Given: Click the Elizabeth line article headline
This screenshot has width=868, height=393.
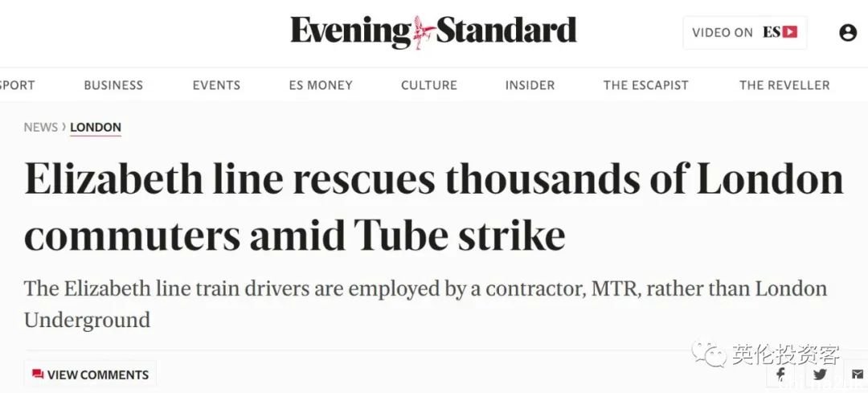Looking at the screenshot, I should (434, 207).
